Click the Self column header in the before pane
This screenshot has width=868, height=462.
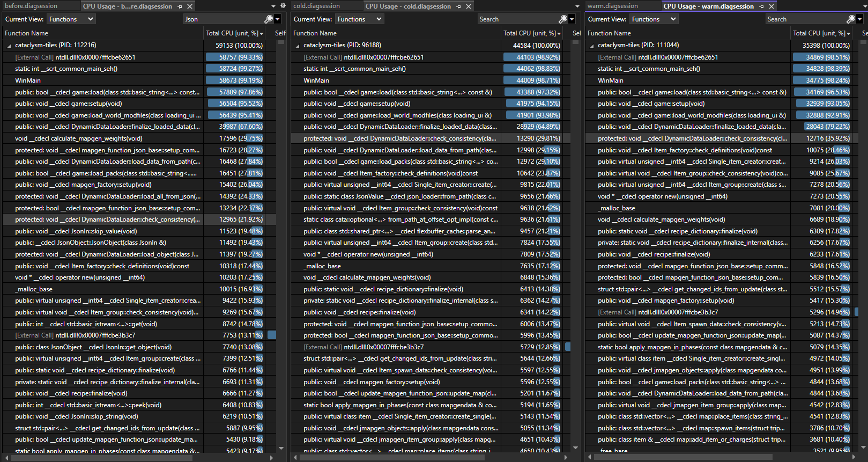pos(280,33)
